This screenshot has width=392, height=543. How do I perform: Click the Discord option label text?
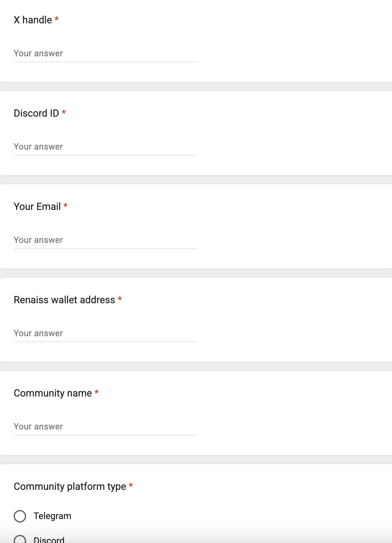click(x=49, y=540)
